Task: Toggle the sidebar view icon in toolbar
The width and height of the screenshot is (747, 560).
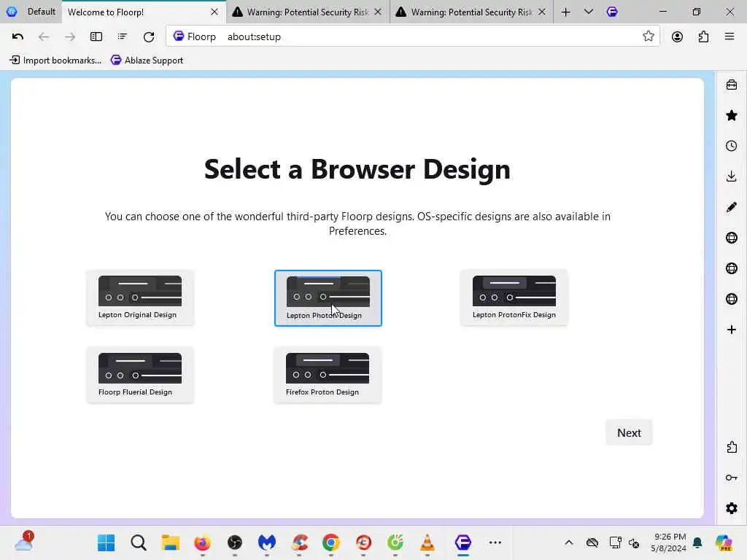Action: click(96, 36)
